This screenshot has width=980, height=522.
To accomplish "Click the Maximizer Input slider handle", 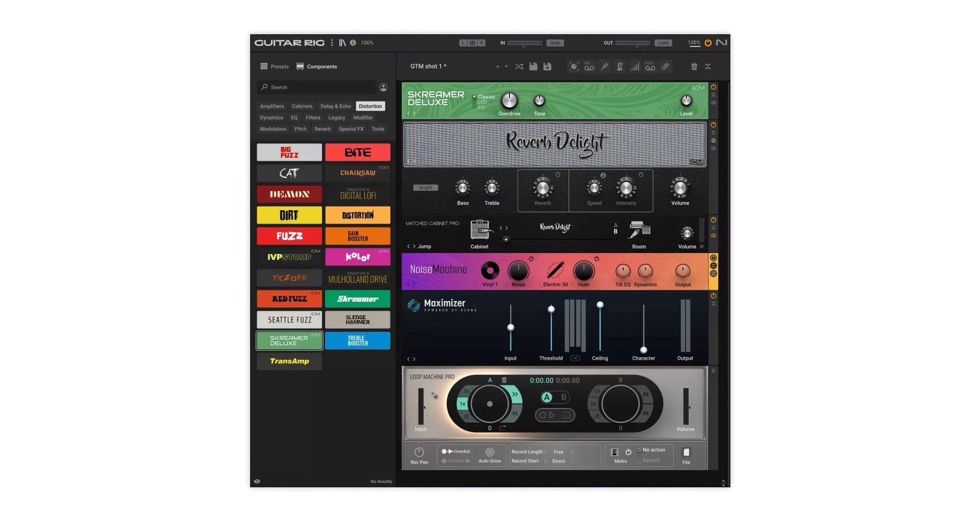I will 510,327.
